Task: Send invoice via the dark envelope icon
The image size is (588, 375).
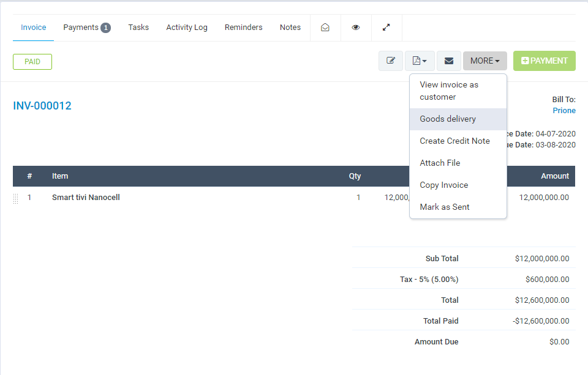Action: tap(449, 61)
